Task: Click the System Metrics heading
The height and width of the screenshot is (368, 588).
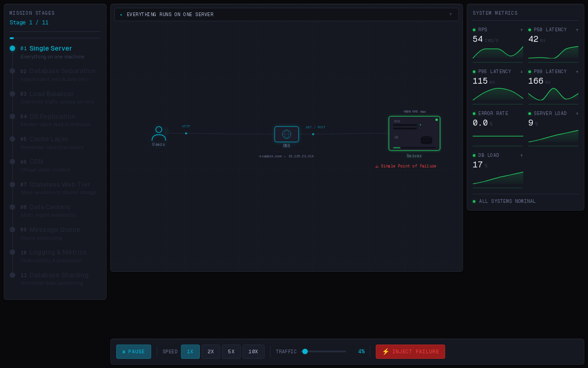Action: [x=495, y=13]
